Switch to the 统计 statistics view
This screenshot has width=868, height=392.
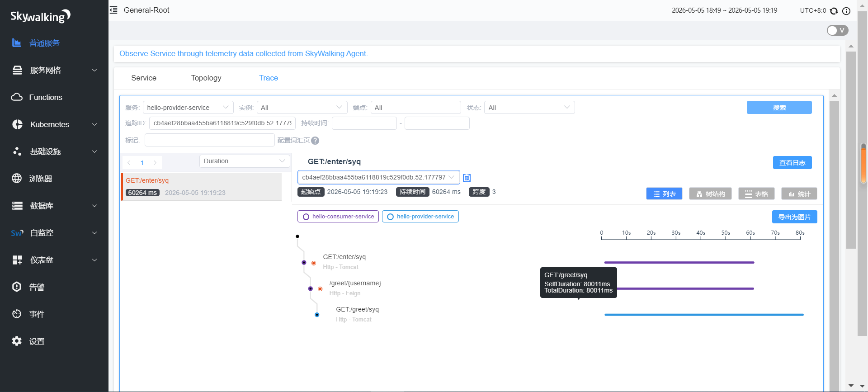(x=799, y=194)
